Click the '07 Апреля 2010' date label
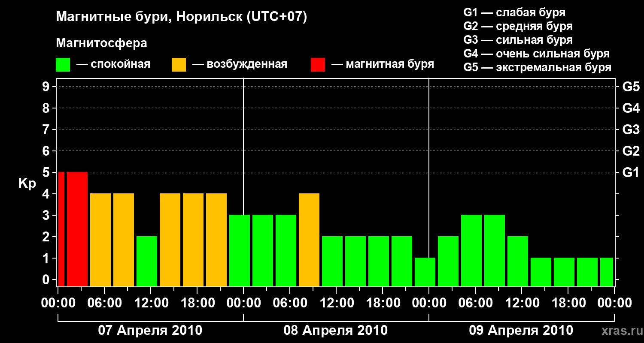 pyautogui.click(x=150, y=331)
